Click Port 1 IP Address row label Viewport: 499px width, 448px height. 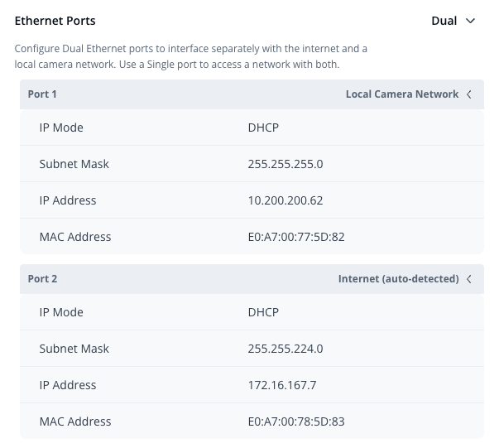coord(68,200)
